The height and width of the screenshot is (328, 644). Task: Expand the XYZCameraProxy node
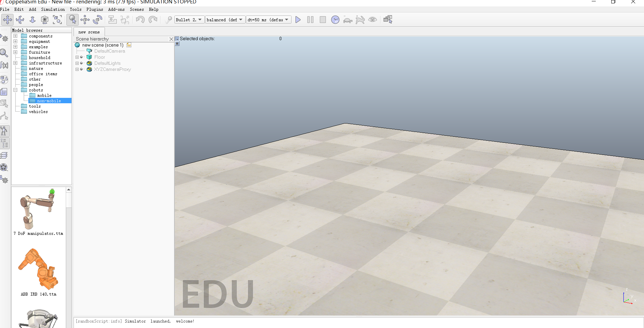click(x=77, y=69)
